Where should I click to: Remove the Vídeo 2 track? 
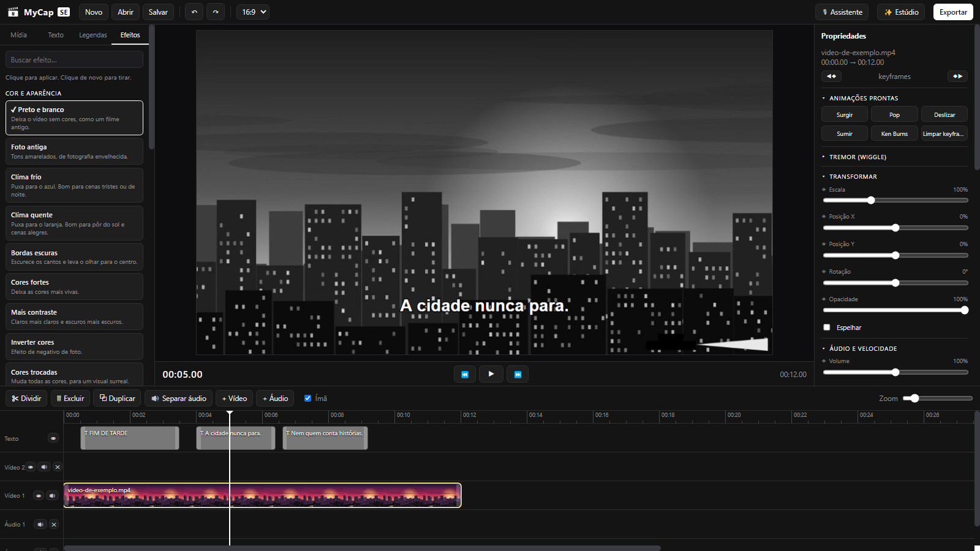coord(58,467)
